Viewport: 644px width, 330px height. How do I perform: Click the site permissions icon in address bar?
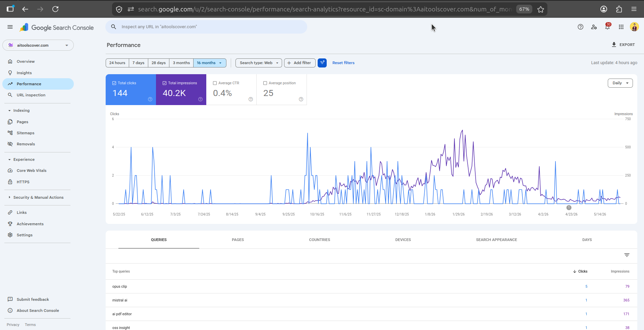coord(131,9)
